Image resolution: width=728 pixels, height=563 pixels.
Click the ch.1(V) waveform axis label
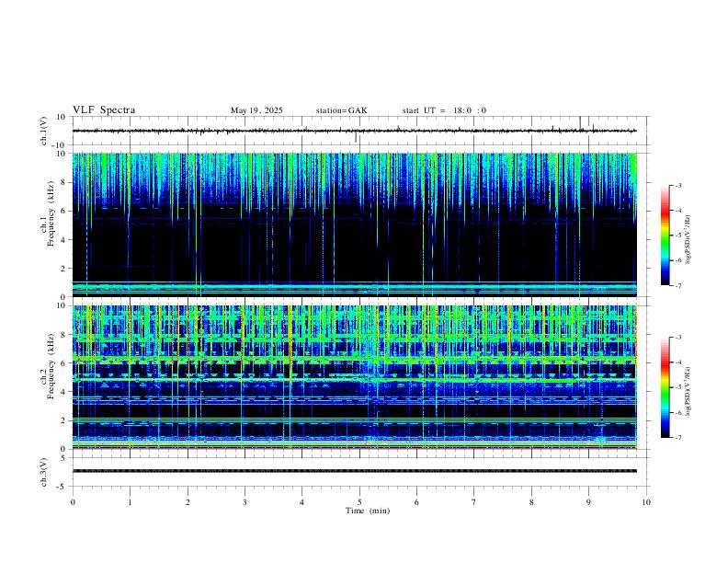[x=44, y=131]
